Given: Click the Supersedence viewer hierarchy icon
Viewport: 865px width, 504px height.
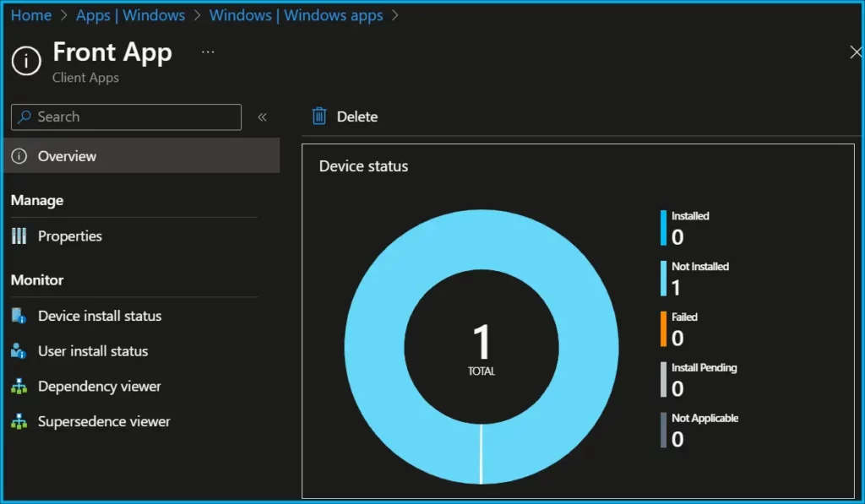Looking at the screenshot, I should pyautogui.click(x=19, y=422).
